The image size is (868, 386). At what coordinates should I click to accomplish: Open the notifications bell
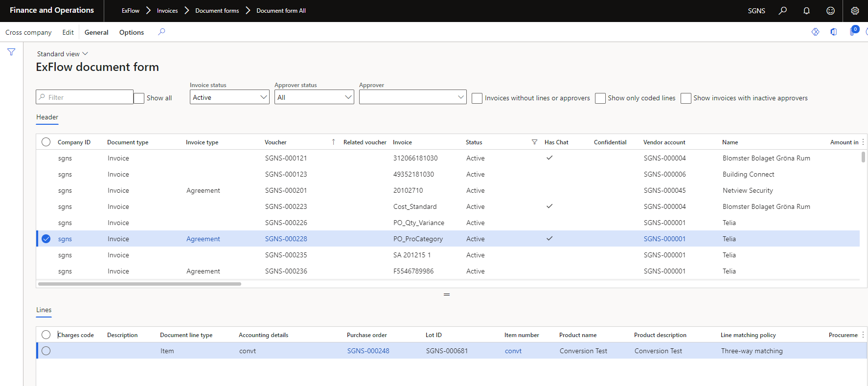point(807,10)
